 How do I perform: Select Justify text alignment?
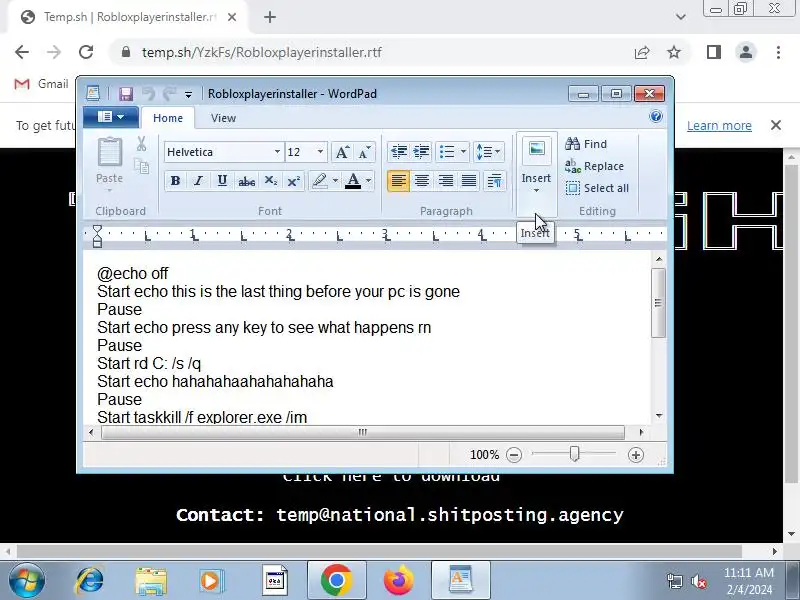pos(469,181)
